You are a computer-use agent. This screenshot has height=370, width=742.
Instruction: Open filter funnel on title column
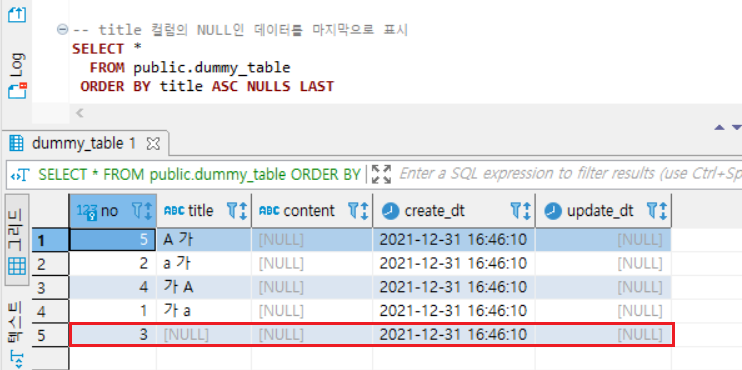[x=232, y=211]
